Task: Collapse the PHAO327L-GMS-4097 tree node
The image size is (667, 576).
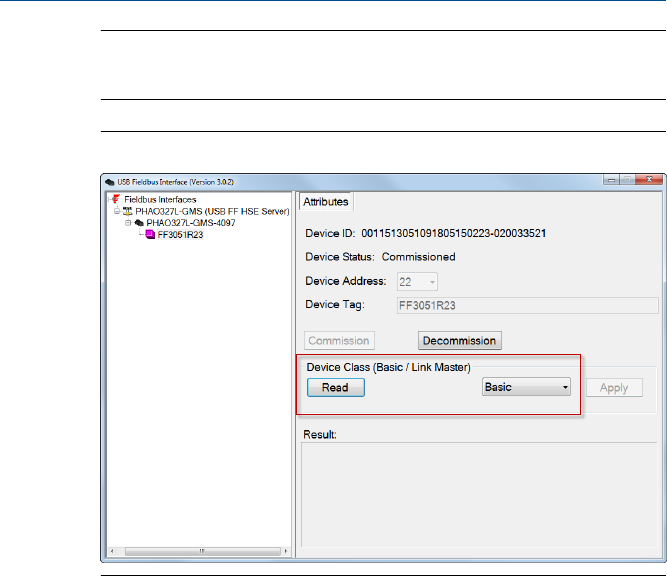Action: coord(127,223)
